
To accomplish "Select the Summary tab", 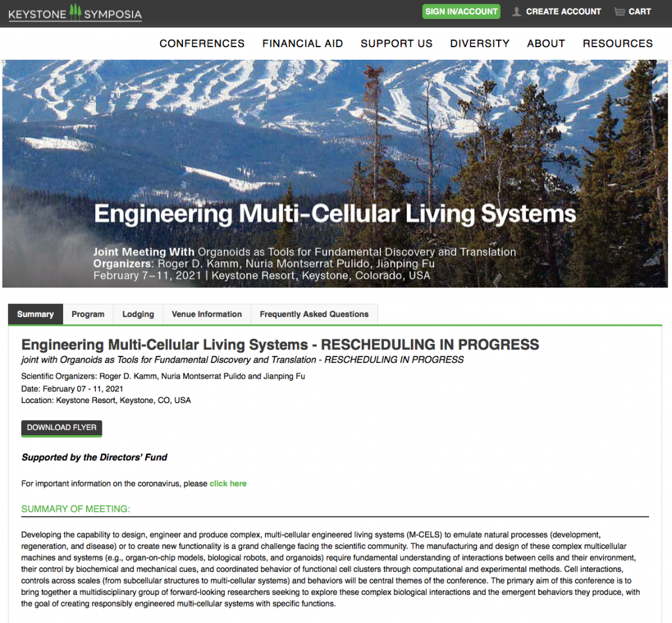I will (x=35, y=314).
